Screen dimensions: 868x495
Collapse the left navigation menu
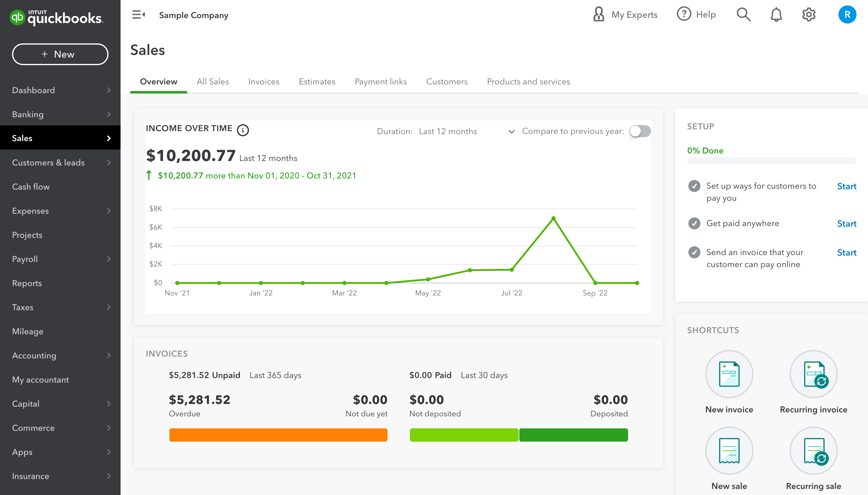click(x=138, y=14)
